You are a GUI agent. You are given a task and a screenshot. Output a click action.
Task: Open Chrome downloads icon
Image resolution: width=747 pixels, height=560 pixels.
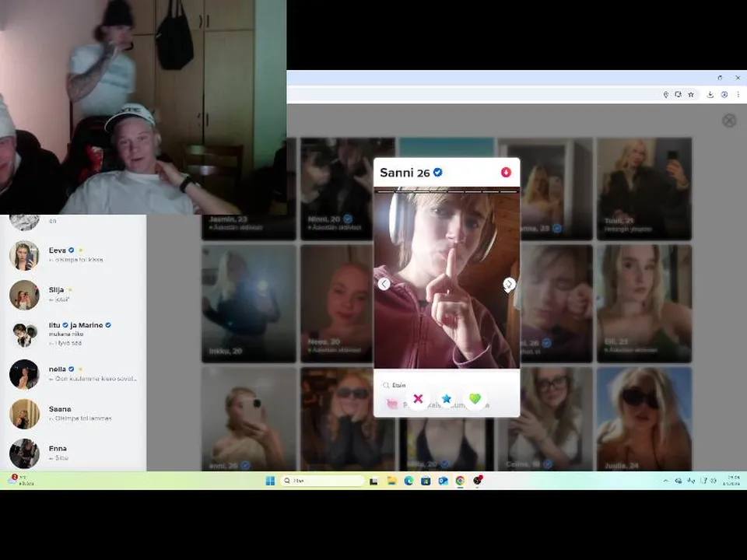click(710, 95)
